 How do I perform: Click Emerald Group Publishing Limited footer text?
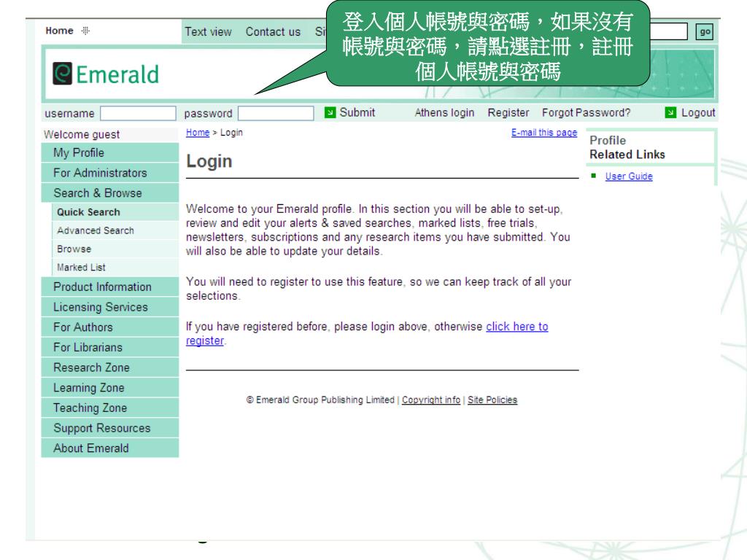325,400
